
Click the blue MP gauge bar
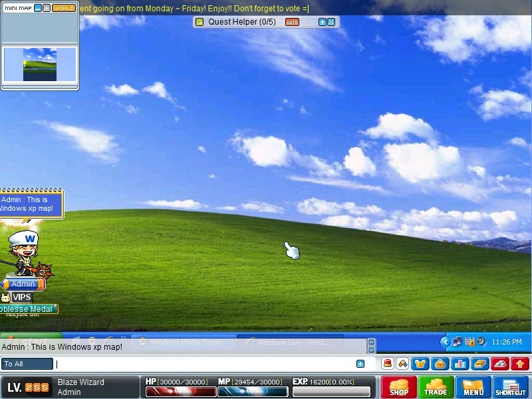pyautogui.click(x=253, y=392)
